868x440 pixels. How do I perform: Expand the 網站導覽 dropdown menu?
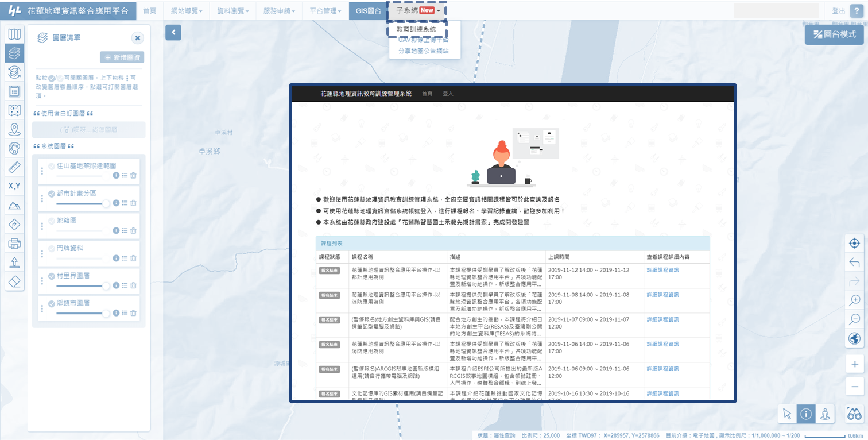tap(187, 11)
